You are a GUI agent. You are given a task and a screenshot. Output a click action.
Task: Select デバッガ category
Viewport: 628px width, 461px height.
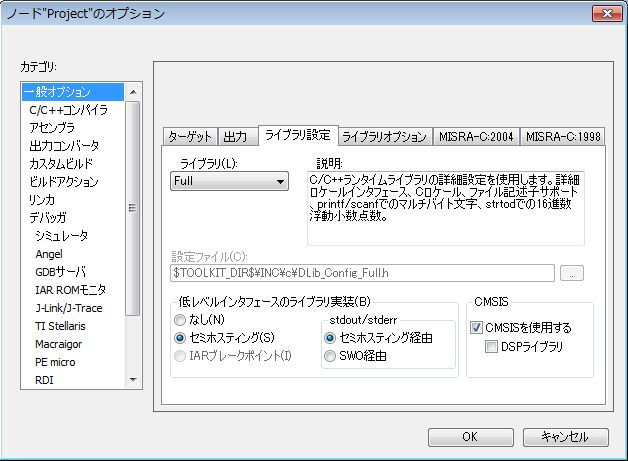[47, 218]
